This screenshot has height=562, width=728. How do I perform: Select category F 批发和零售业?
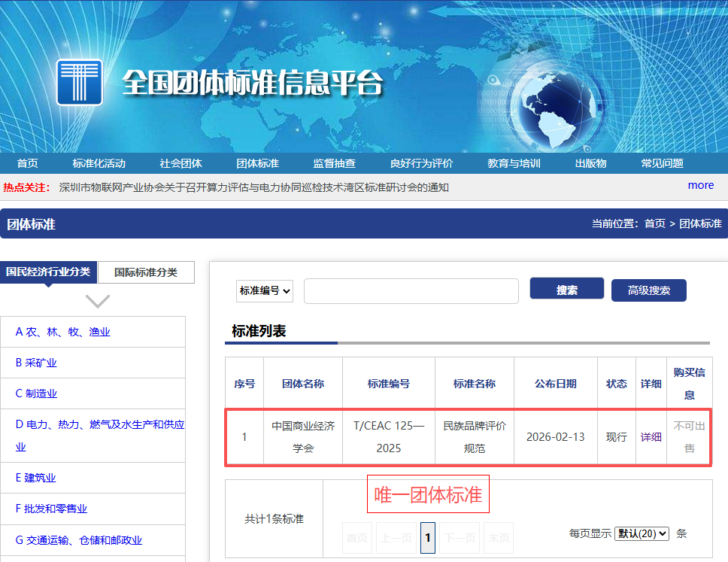51,509
